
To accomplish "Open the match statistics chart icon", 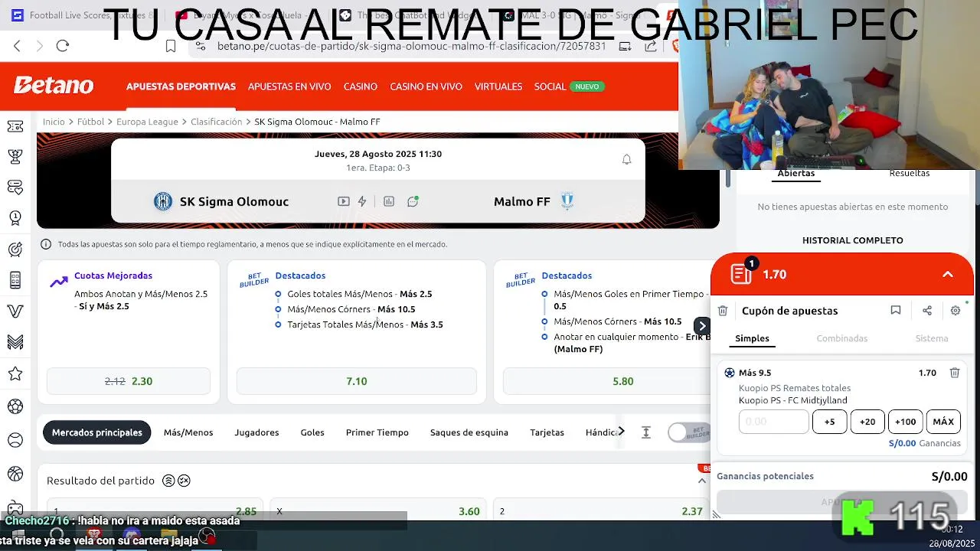I will click(389, 201).
